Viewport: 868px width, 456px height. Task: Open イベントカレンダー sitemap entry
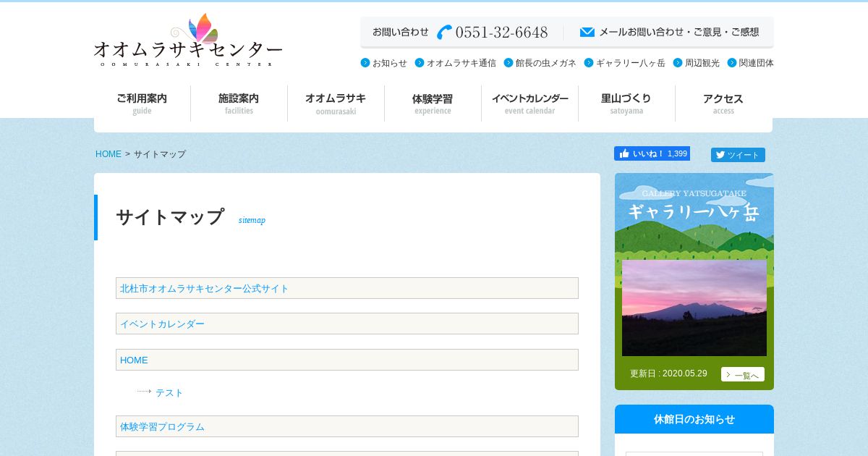coord(162,324)
